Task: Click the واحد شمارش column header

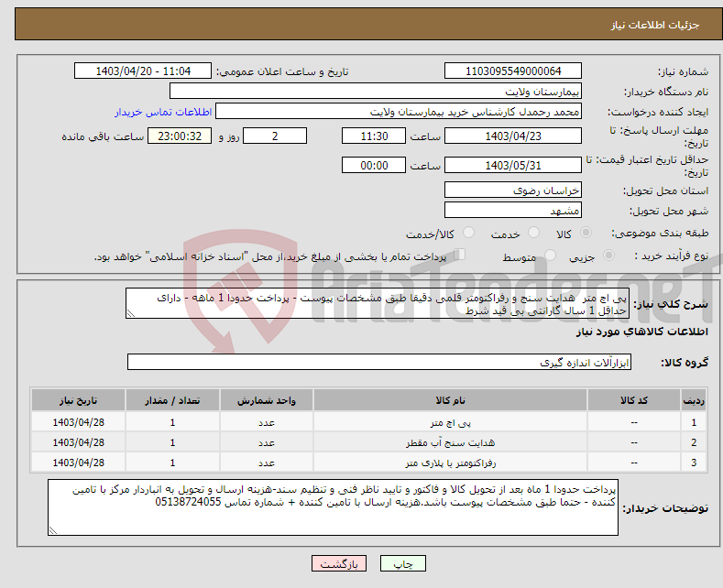Action: tap(267, 400)
